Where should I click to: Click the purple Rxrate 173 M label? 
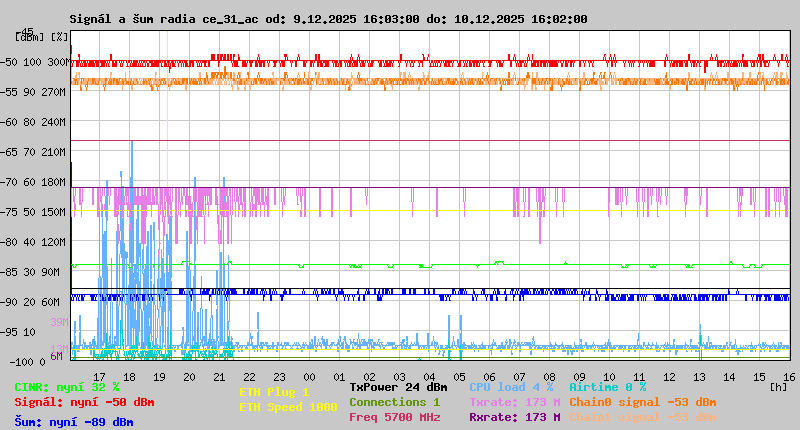(x=514, y=417)
